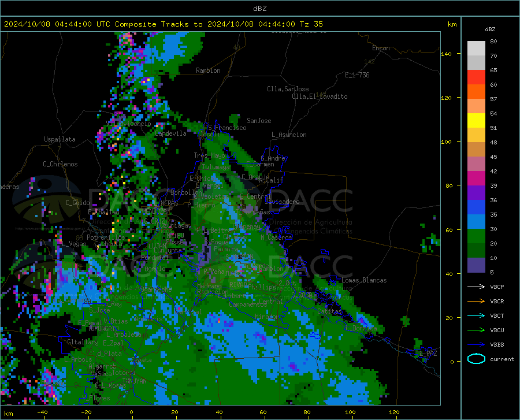The width and height of the screenshot is (520, 420).
Task: Select the bright blue swatch between 36 and 35 dBZ
Action: pyautogui.click(x=476, y=207)
